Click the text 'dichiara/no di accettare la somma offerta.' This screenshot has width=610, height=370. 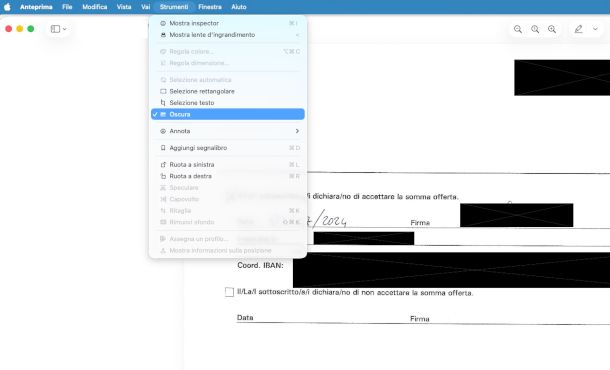tap(386, 197)
